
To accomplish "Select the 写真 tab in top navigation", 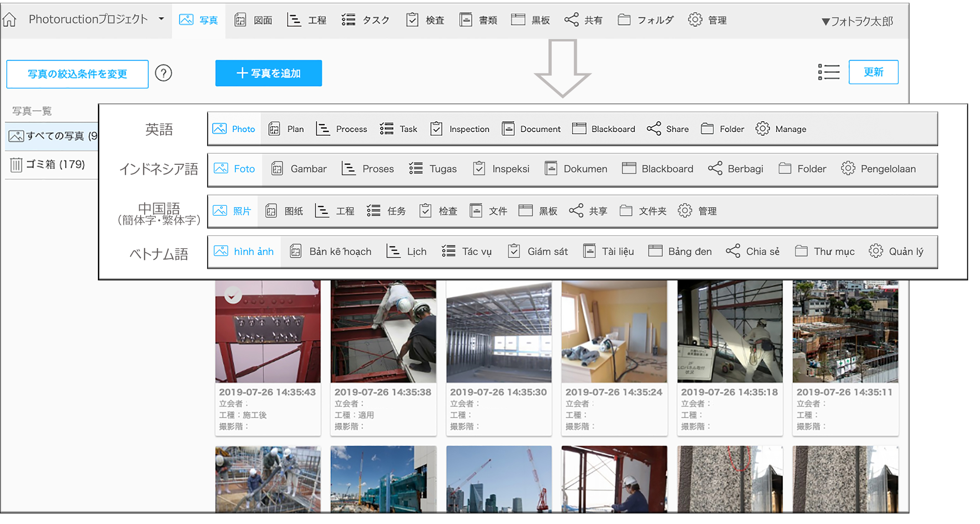I will (198, 20).
